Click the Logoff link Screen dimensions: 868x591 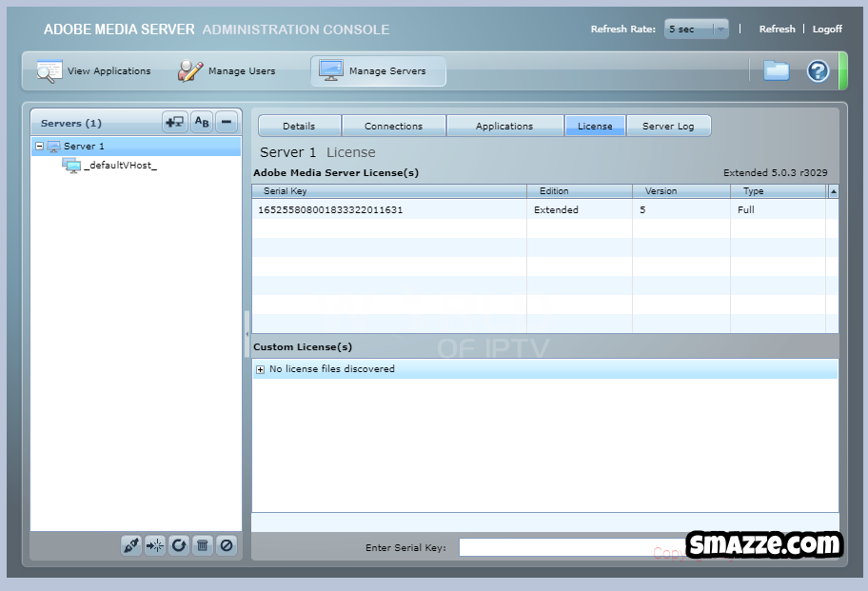click(827, 29)
